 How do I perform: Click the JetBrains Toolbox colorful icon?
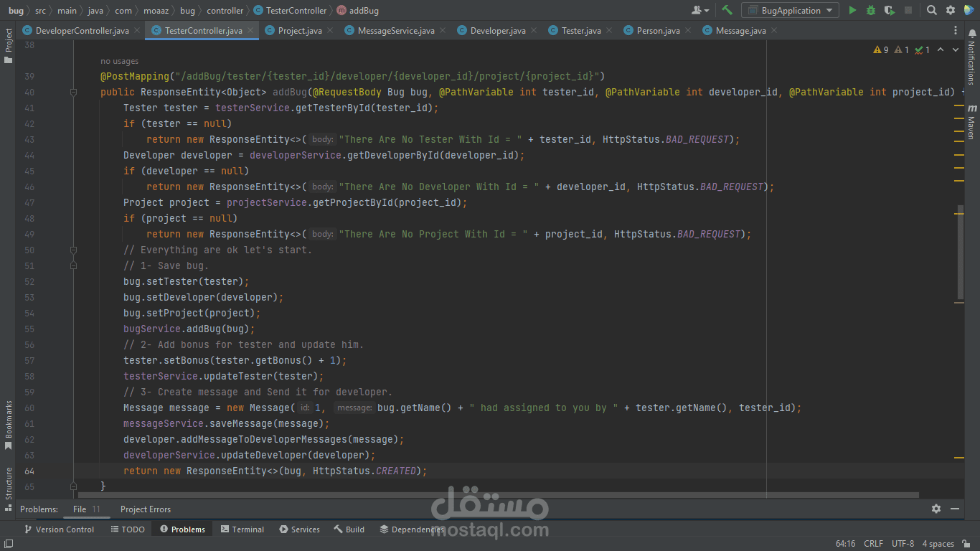(969, 10)
